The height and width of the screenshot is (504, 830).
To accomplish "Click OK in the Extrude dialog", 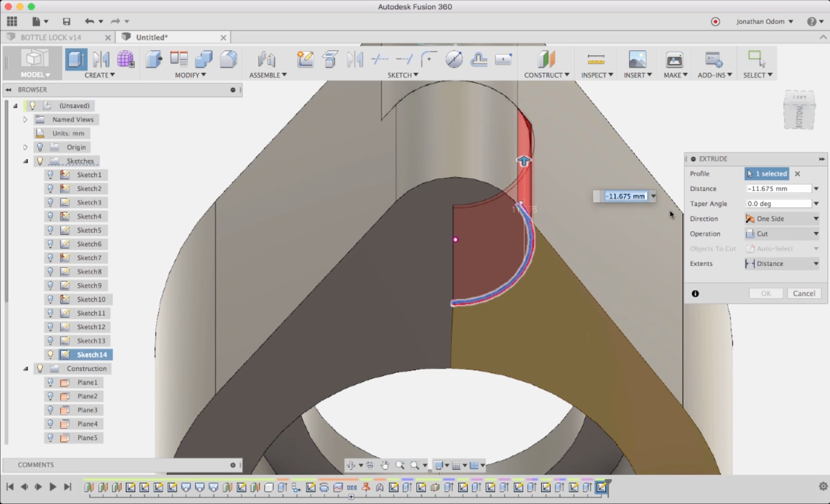I will (766, 293).
